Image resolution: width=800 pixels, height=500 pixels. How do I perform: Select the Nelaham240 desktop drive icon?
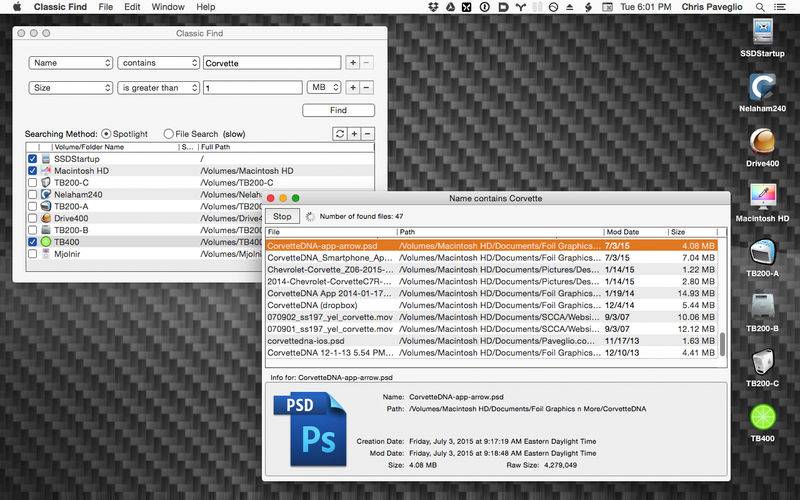(762, 87)
